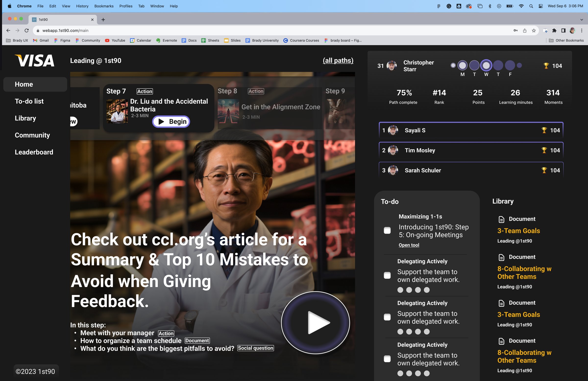The height and width of the screenshot is (381, 588).
Task: Bookmark this page with star icon
Action: pyautogui.click(x=534, y=30)
